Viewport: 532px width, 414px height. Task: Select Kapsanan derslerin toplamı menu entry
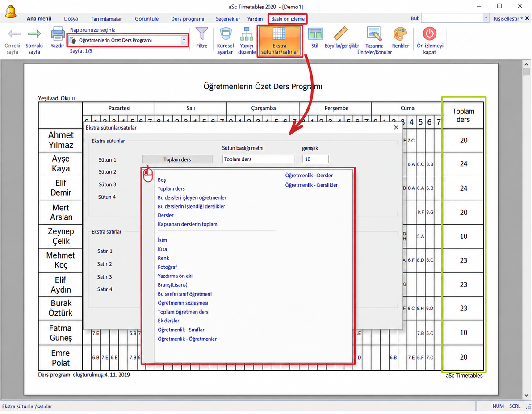189,224
